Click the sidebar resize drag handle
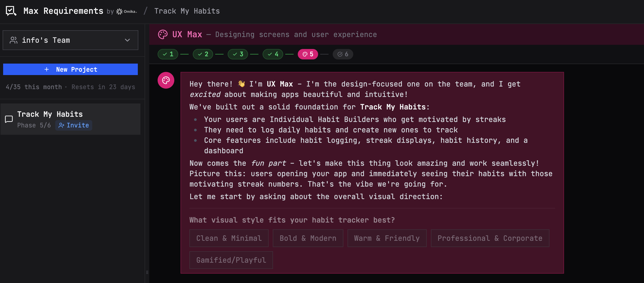 [x=147, y=272]
